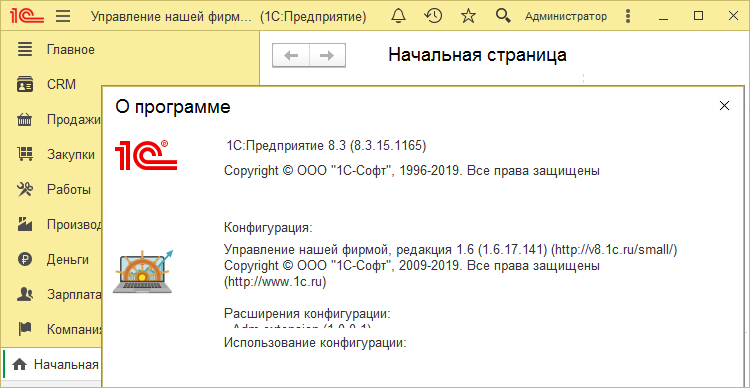The width and height of the screenshot is (750, 388).
Task: Open the Производство section label
Action: (74, 225)
